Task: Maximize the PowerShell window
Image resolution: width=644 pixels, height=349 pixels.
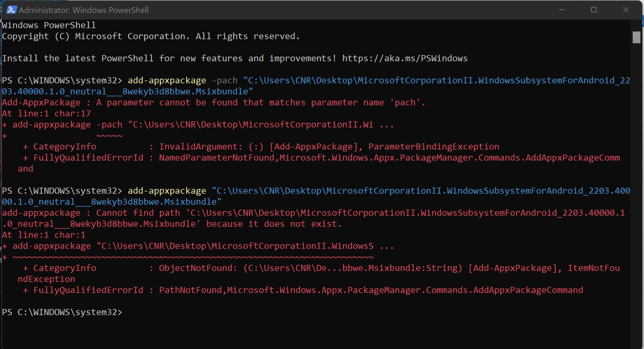Action: pyautogui.click(x=594, y=10)
